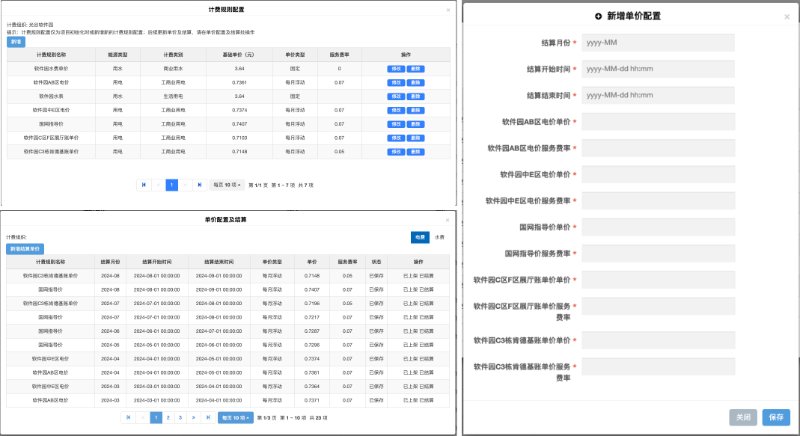Click 修改 for 软件园水费单价 row
This screenshot has width=800, height=436.
tap(396, 96)
